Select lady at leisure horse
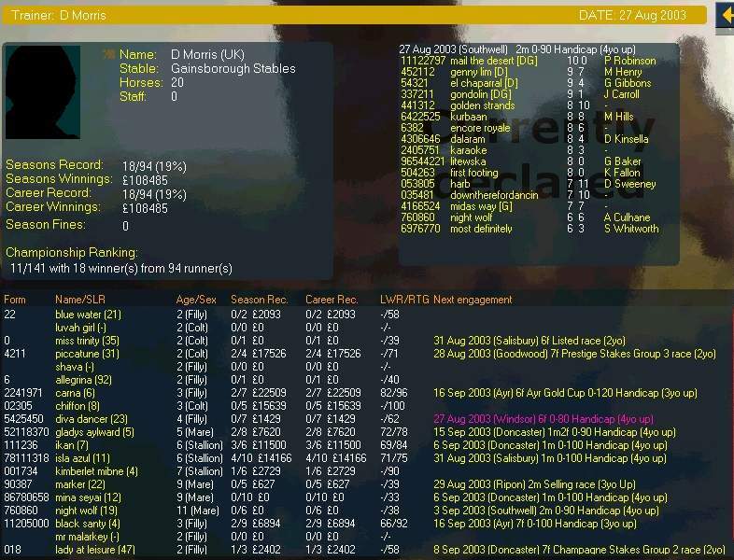734x560 pixels. pyautogui.click(x=94, y=550)
